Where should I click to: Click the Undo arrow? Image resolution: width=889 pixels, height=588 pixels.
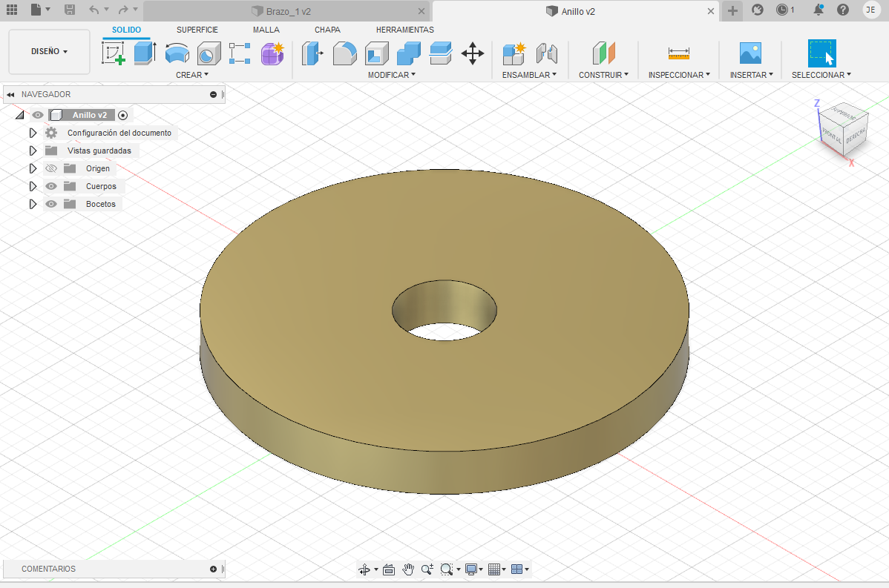pyautogui.click(x=94, y=10)
